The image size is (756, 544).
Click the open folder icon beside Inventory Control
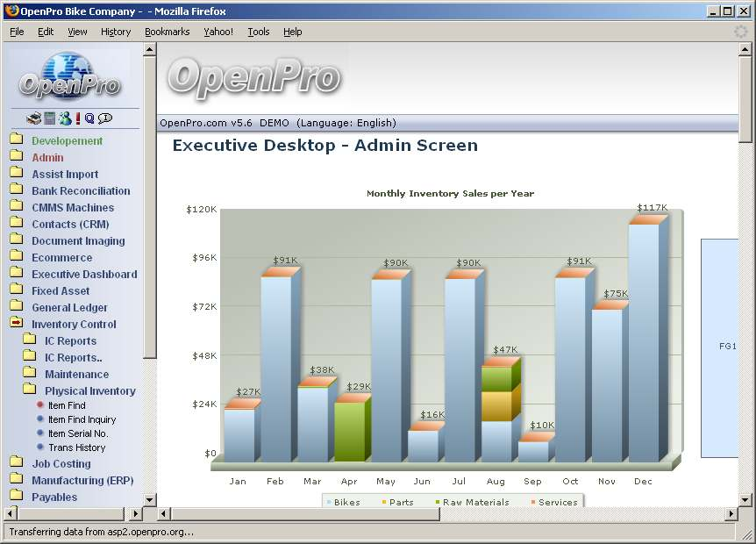[16, 324]
